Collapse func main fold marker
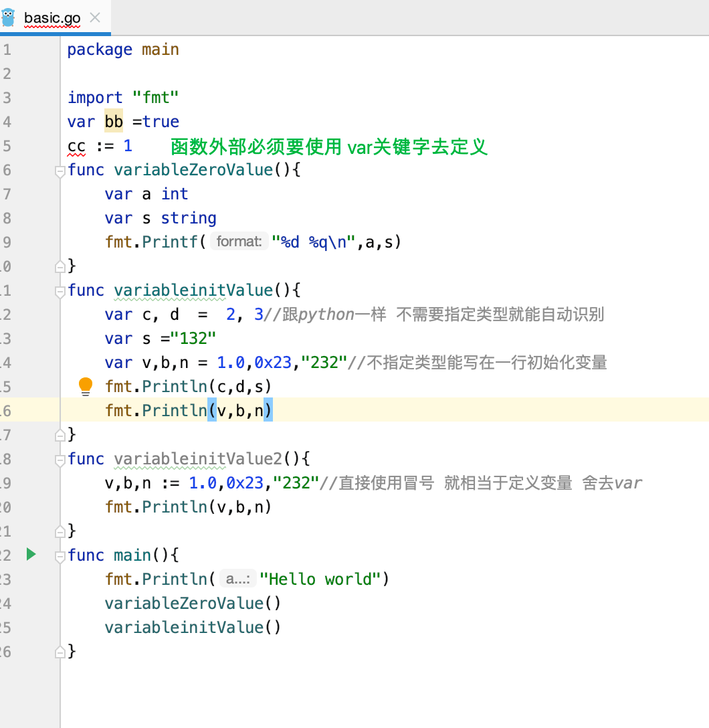The width and height of the screenshot is (709, 728). [60, 556]
